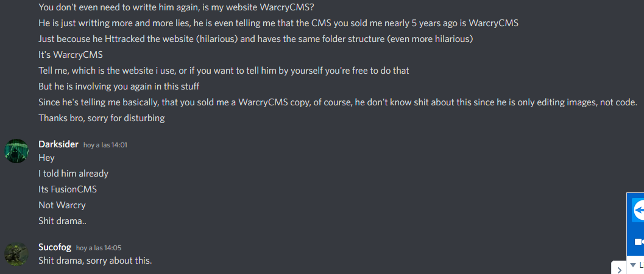Viewport: 644px width, 274px height.
Task: Click the 'Not Warcry' message line
Action: click(62, 205)
